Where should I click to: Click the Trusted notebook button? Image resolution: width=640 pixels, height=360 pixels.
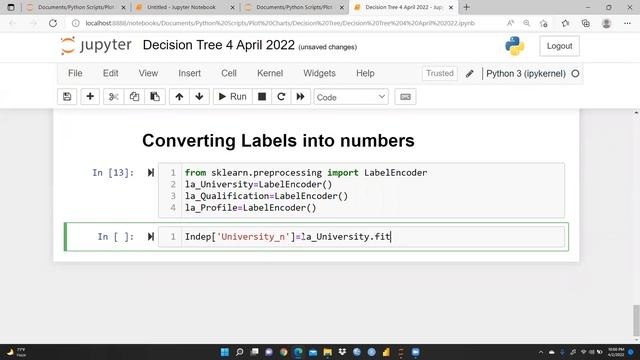tap(440, 73)
